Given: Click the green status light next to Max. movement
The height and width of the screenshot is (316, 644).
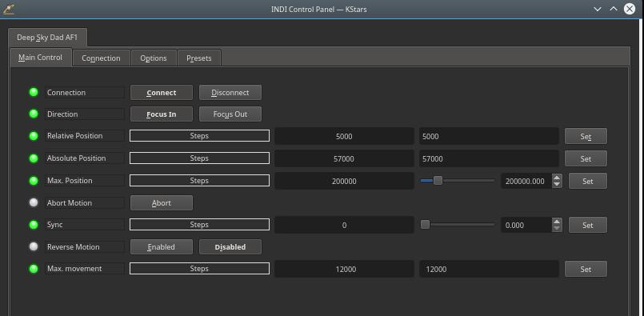Looking at the screenshot, I should 34,269.
